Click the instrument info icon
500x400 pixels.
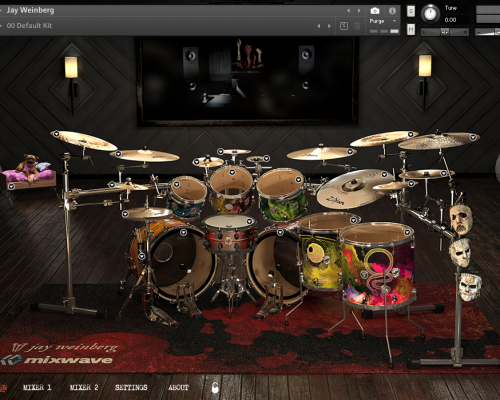click(392, 11)
